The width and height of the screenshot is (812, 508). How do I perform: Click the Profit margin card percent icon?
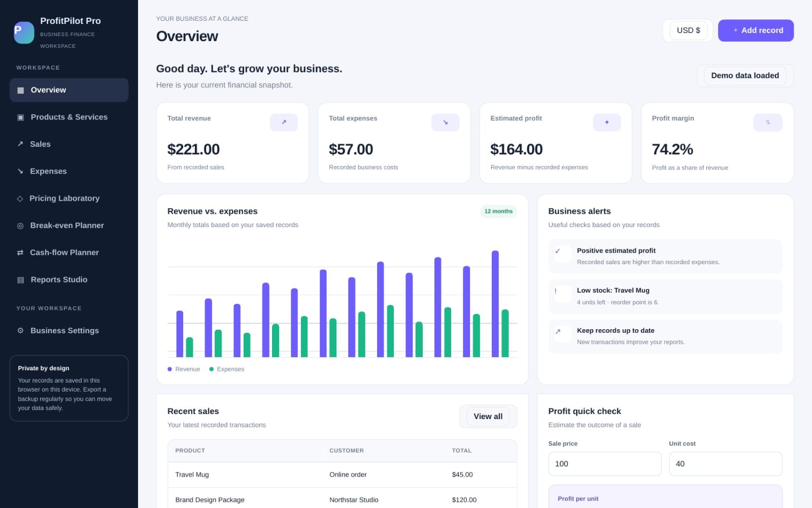point(768,122)
